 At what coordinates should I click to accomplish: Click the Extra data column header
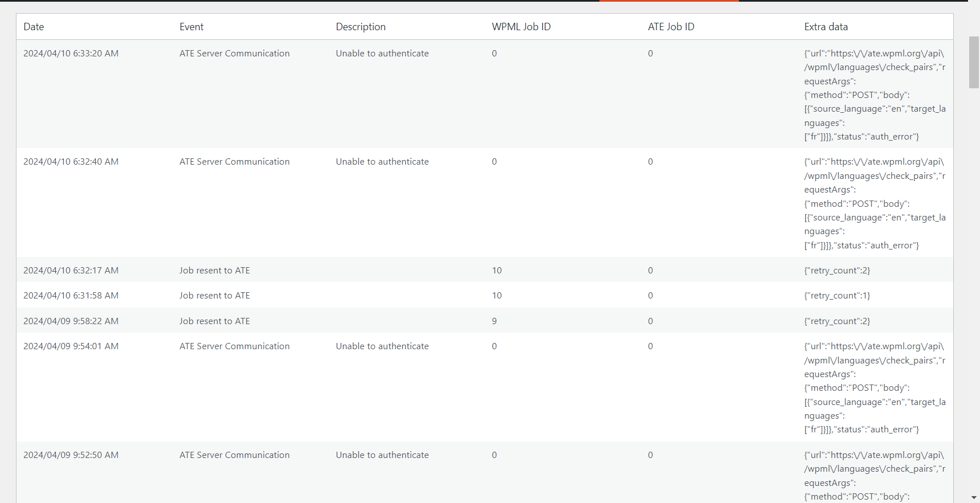(826, 27)
